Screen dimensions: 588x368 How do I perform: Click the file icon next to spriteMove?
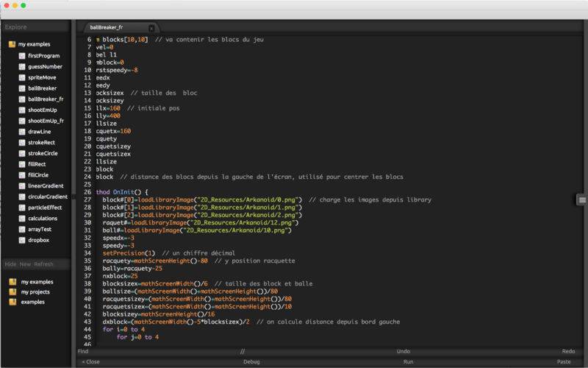pos(22,77)
